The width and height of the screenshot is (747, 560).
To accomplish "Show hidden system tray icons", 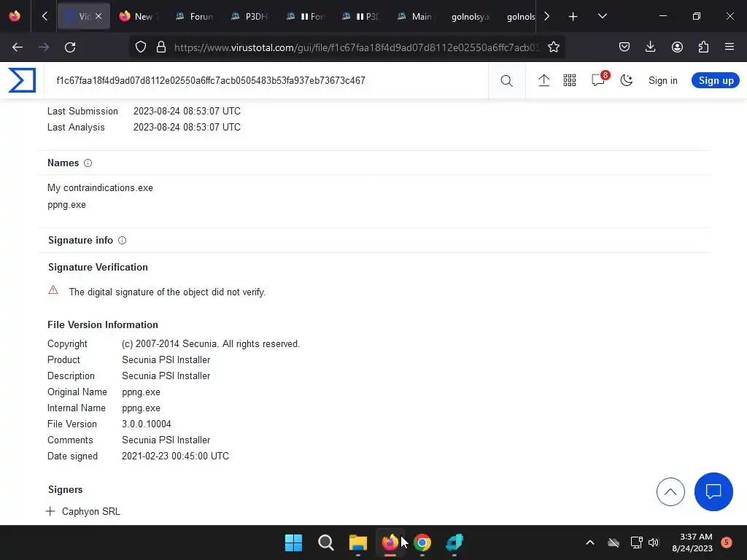I will [589, 542].
